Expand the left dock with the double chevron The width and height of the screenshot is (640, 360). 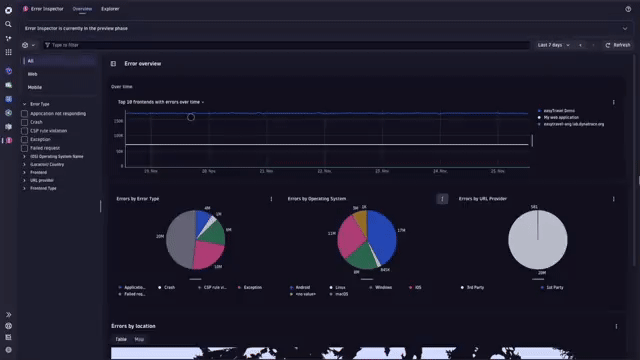[8, 315]
